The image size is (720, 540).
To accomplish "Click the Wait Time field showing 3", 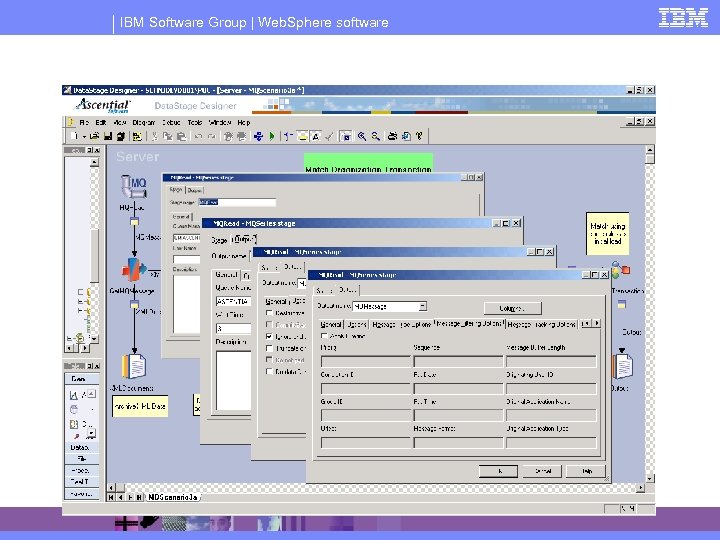I will tap(233, 328).
